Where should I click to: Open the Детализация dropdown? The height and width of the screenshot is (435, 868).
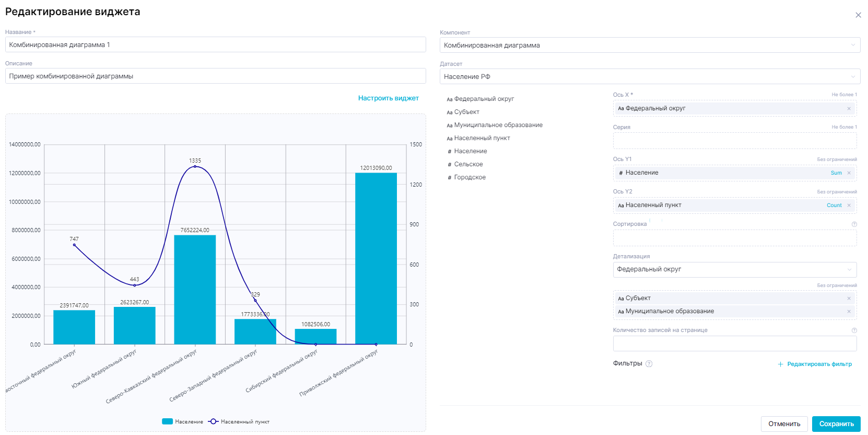pos(734,270)
